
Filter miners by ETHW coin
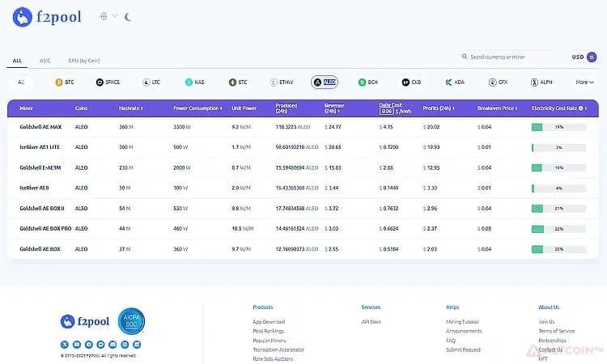282,82
